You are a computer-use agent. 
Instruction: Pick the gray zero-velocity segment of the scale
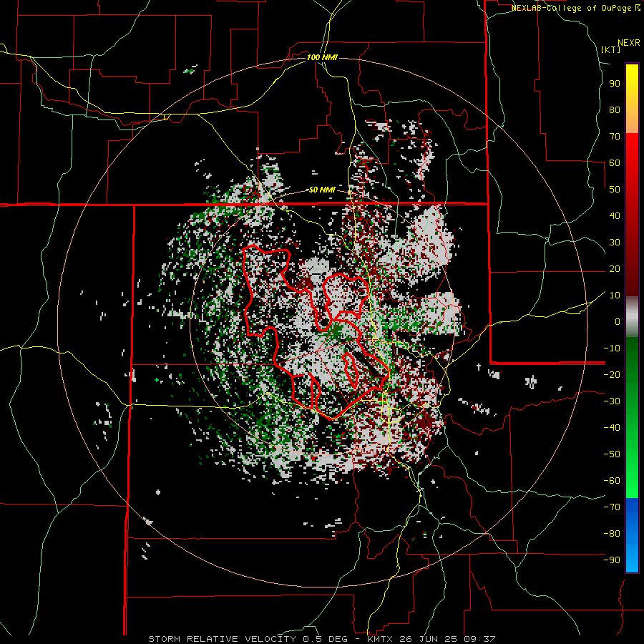click(x=632, y=317)
